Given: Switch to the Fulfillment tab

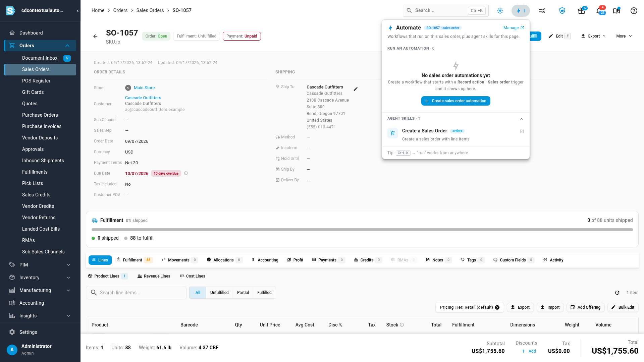Looking at the screenshot, I should [x=135, y=260].
